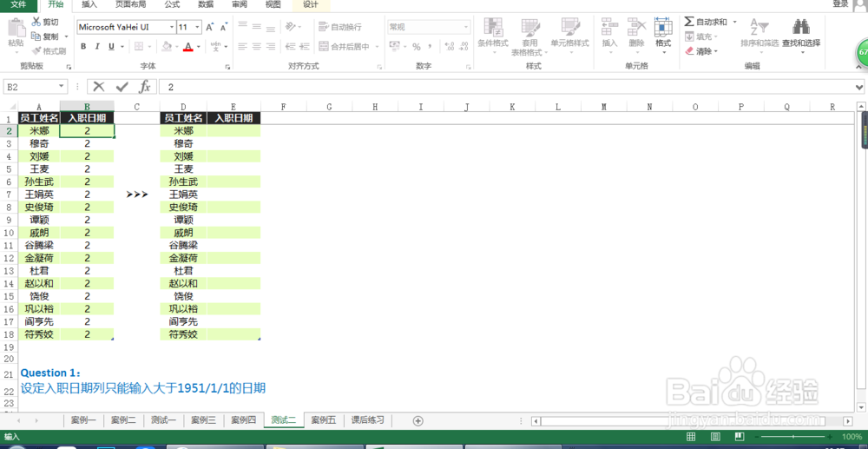
Task: Click the new sheet plus button
Action: pos(418,420)
